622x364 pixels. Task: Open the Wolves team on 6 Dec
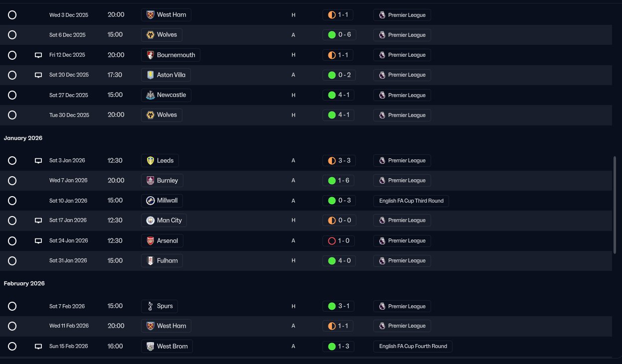161,35
